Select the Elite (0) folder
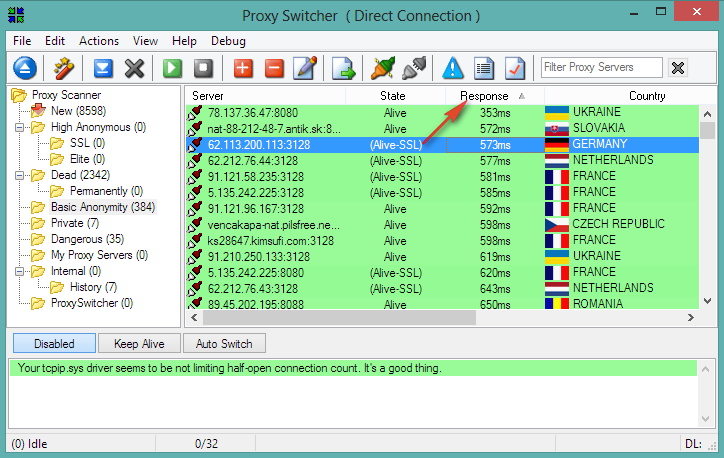This screenshot has height=458, width=724. click(87, 159)
